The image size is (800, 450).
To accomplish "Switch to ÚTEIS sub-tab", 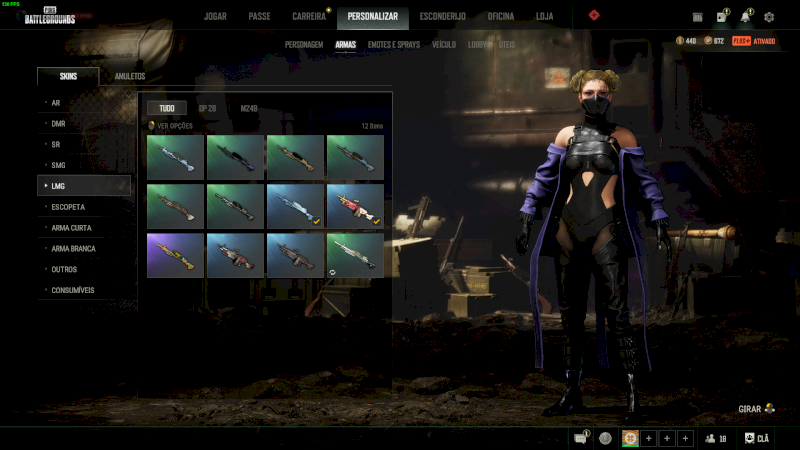I will (x=507, y=45).
